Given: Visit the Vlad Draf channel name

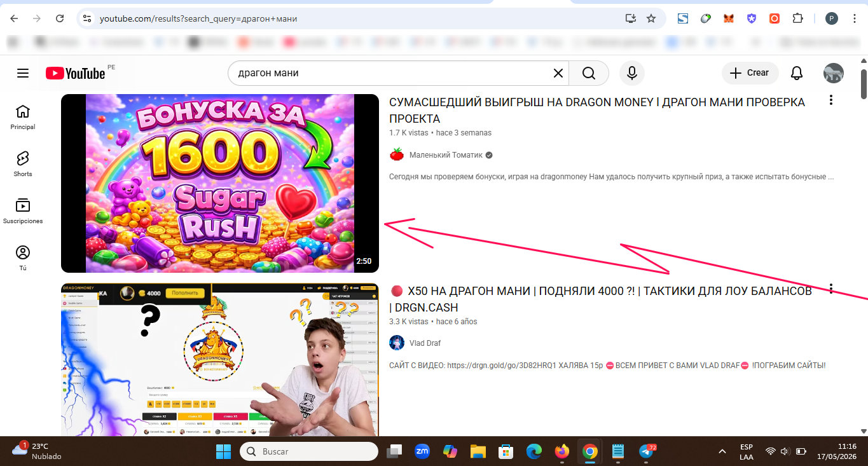Looking at the screenshot, I should tap(425, 343).
